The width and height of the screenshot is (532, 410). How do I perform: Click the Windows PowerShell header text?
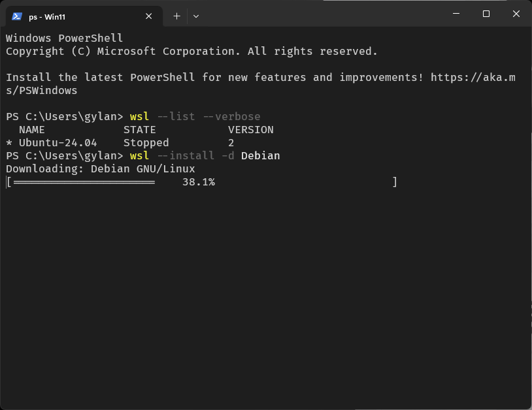pyautogui.click(x=64, y=39)
